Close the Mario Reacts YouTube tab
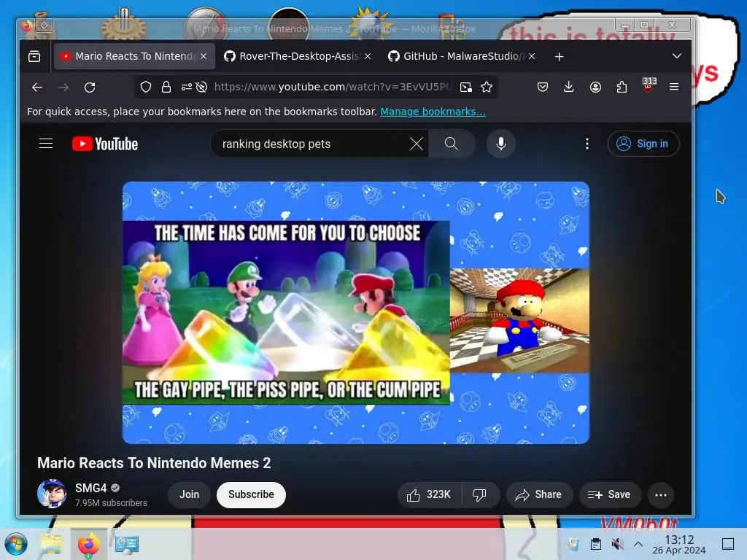The width and height of the screenshot is (747, 560). 204,56
